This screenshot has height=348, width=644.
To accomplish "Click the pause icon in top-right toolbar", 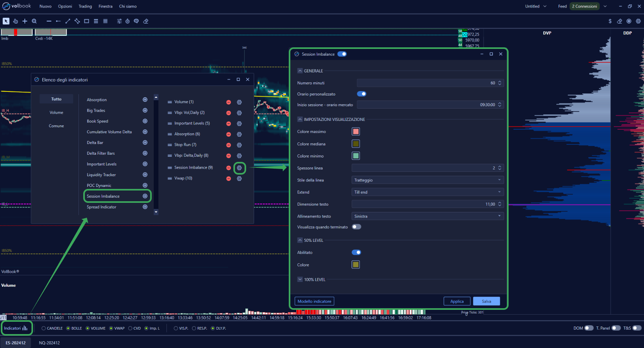I will tap(629, 21).
